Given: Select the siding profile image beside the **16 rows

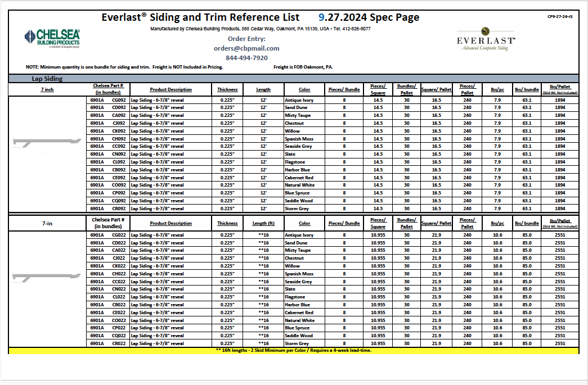Looking at the screenshot, I should click(x=47, y=277).
